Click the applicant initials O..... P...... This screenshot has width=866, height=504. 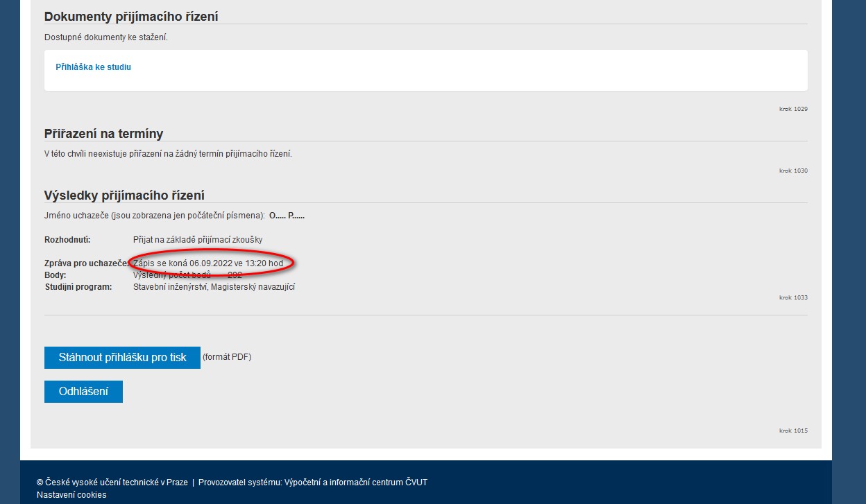tap(287, 216)
